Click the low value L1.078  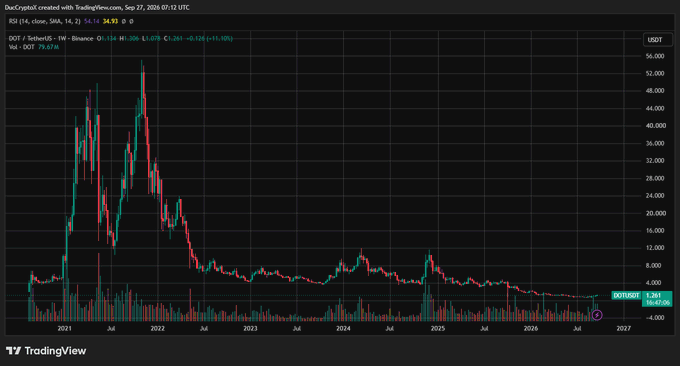coord(151,38)
